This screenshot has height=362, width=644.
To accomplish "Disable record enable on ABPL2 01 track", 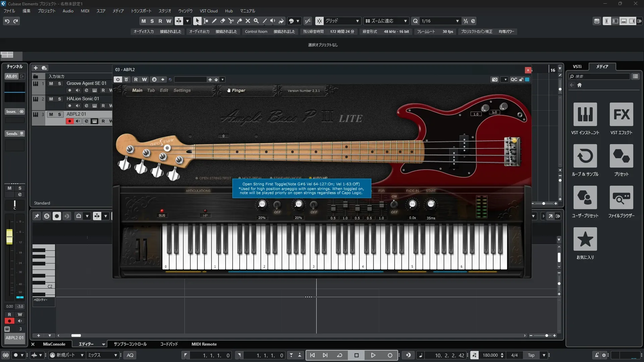I will (69, 121).
